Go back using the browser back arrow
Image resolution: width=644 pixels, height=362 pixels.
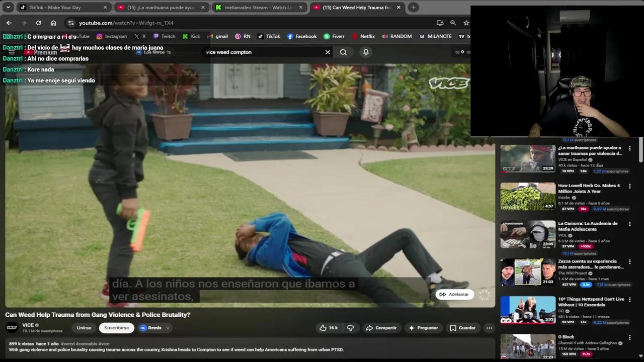coord(9,23)
